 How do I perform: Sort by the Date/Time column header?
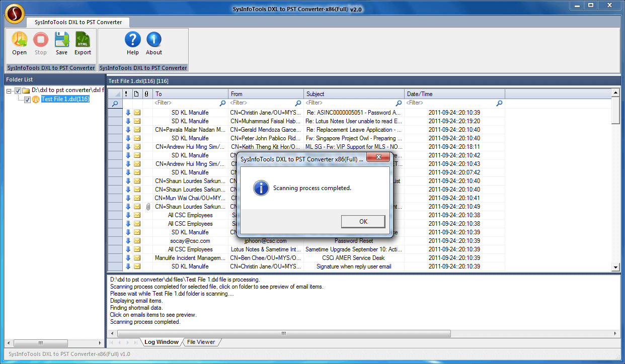(455, 94)
